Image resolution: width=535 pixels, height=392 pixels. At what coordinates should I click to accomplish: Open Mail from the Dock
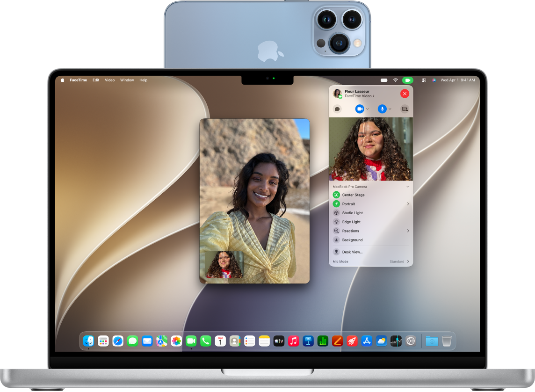click(147, 341)
